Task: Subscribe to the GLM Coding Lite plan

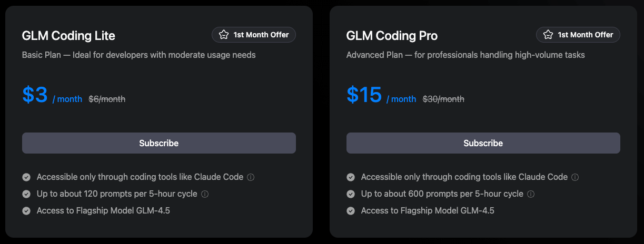Action: coord(158,143)
